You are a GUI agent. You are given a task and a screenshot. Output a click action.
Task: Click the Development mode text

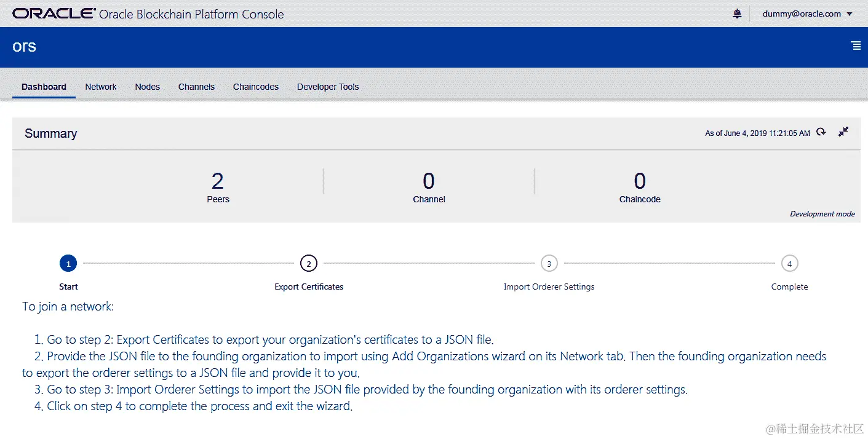pos(822,214)
